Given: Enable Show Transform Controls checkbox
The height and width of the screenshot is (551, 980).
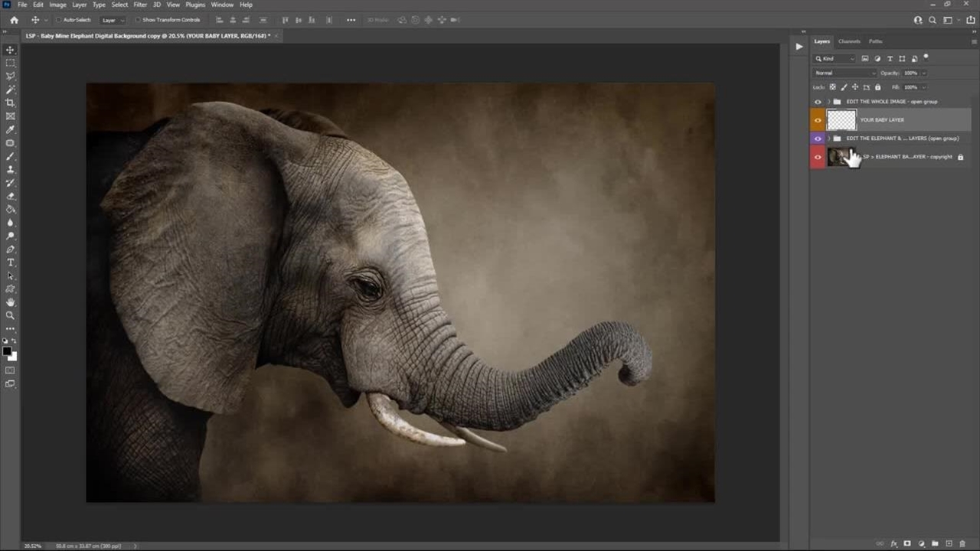Looking at the screenshot, I should tap(138, 20).
